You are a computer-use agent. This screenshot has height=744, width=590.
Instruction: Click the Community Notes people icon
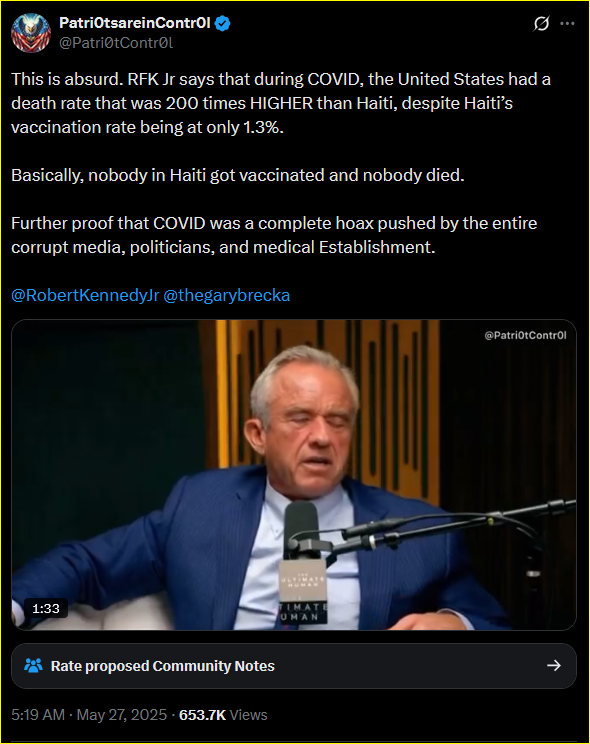pos(33,666)
